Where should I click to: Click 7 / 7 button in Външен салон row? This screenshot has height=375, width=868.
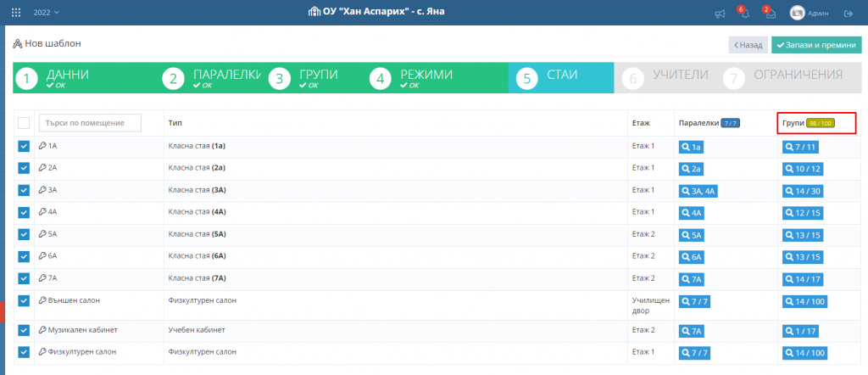tap(696, 302)
